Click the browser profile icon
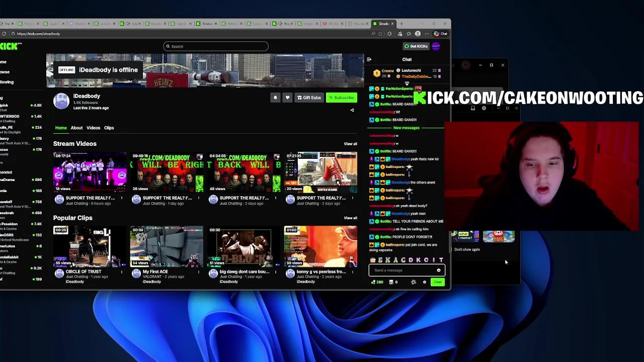Image resolution: width=644 pixels, height=362 pixels. pos(418,34)
